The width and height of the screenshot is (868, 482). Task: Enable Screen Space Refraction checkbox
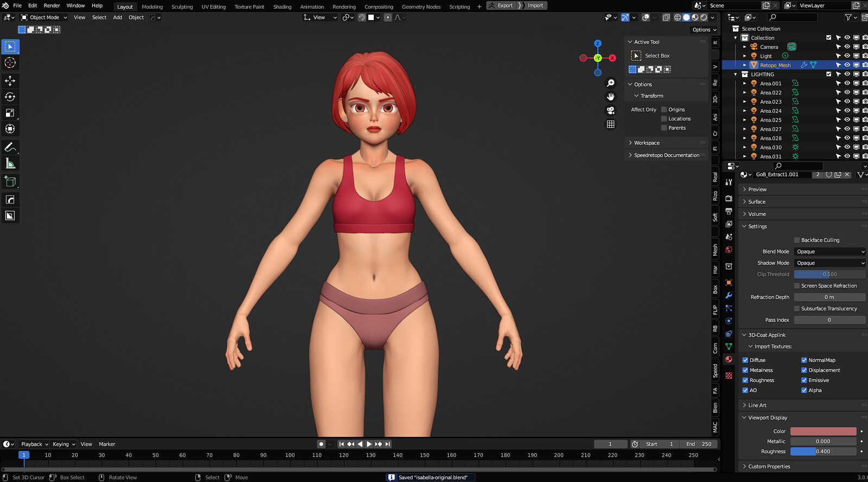(x=797, y=286)
